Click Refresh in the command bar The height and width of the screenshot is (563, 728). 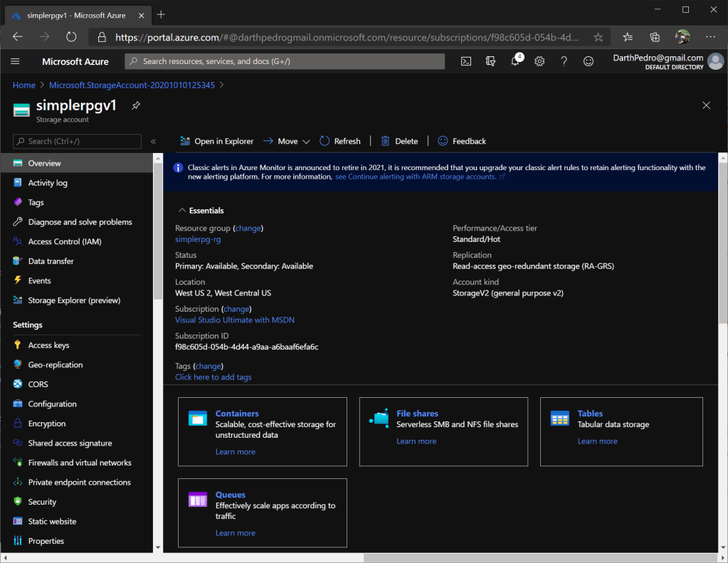[340, 141]
